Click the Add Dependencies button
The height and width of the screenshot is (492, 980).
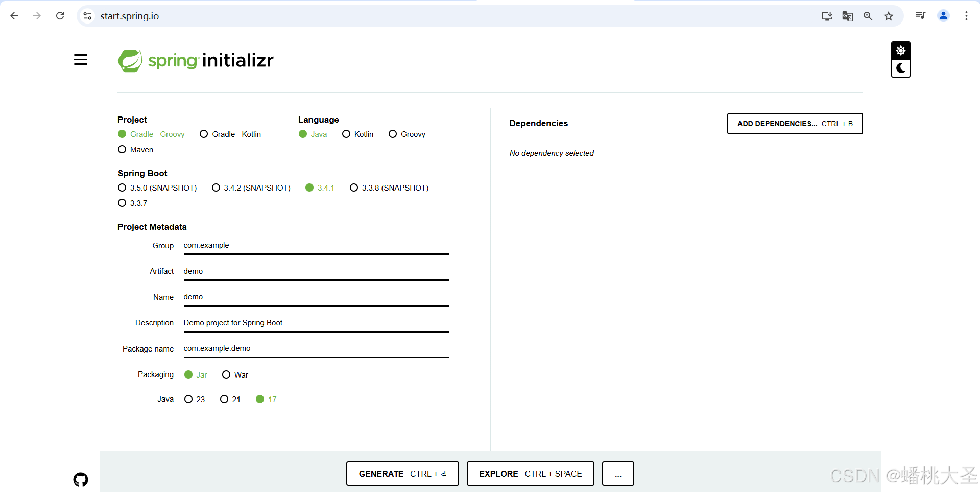(x=795, y=124)
